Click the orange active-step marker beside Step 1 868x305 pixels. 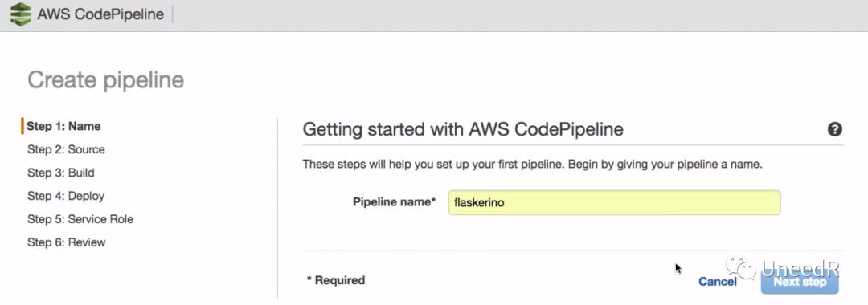point(23,126)
